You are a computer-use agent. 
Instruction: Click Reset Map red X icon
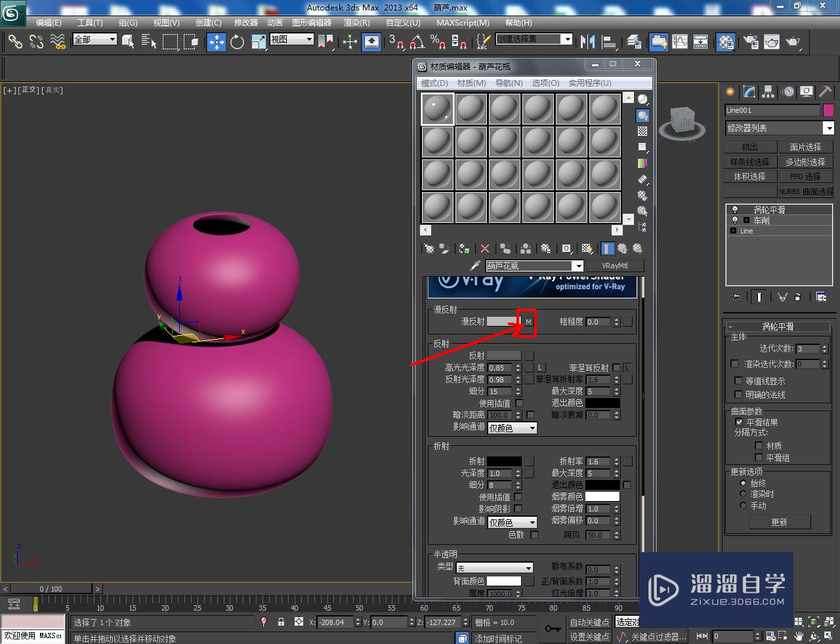(485, 249)
